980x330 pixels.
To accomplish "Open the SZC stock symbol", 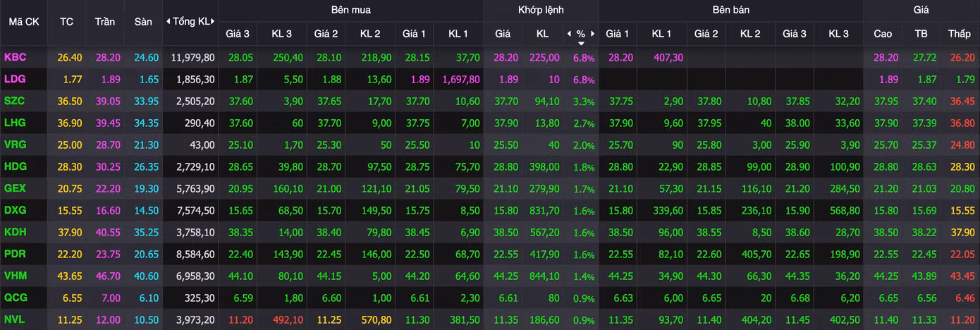I will point(15,101).
